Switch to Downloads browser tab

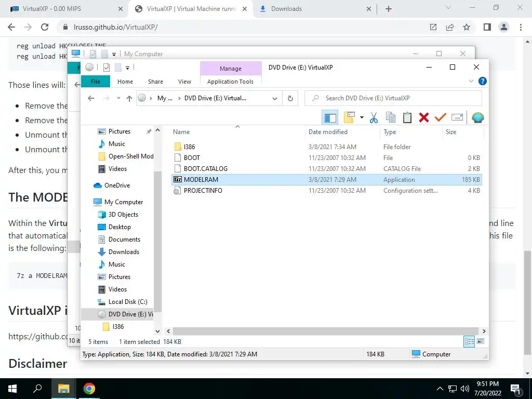[x=315, y=9]
